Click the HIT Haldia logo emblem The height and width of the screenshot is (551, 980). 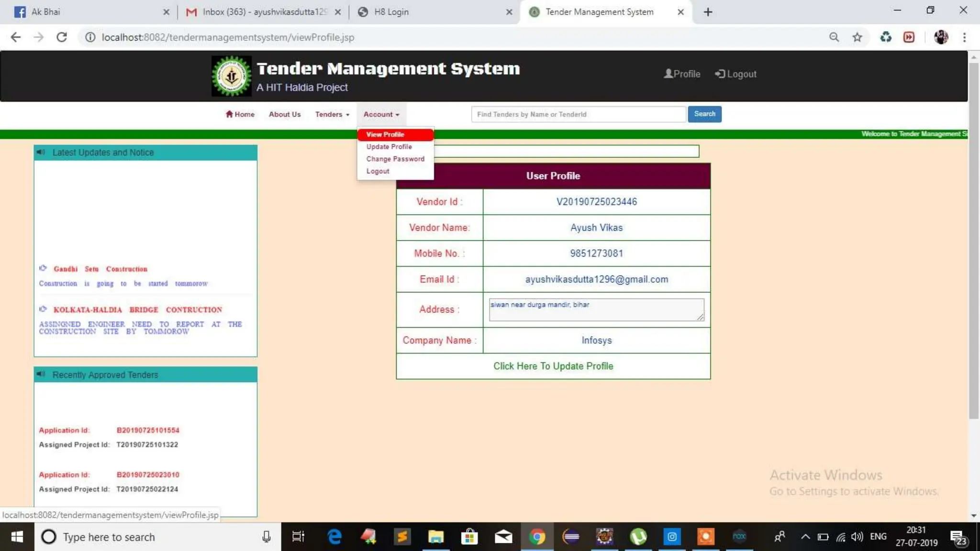pos(231,76)
